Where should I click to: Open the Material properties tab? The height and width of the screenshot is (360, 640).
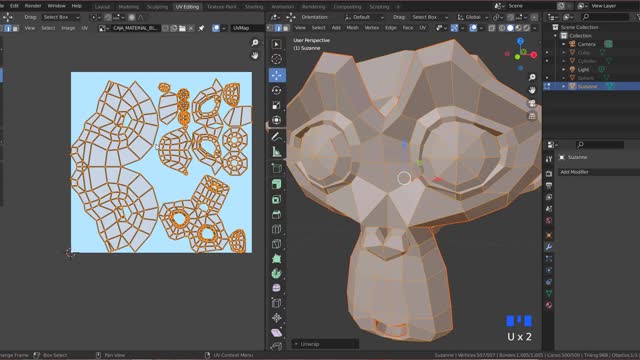[x=549, y=305]
